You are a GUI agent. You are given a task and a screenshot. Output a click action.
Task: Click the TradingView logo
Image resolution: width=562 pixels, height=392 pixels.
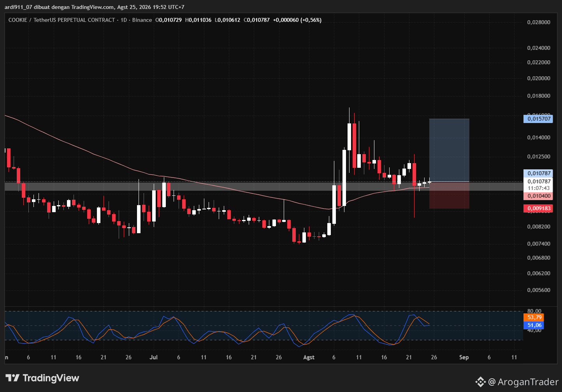click(x=42, y=378)
